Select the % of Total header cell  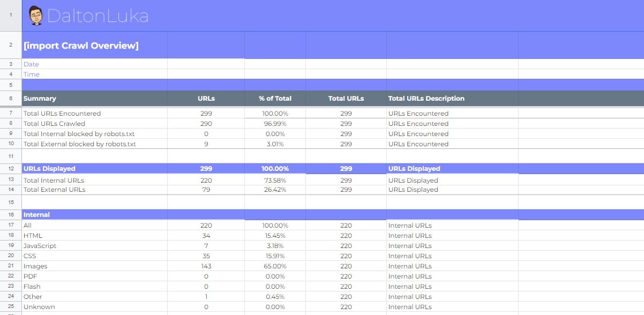pos(275,99)
